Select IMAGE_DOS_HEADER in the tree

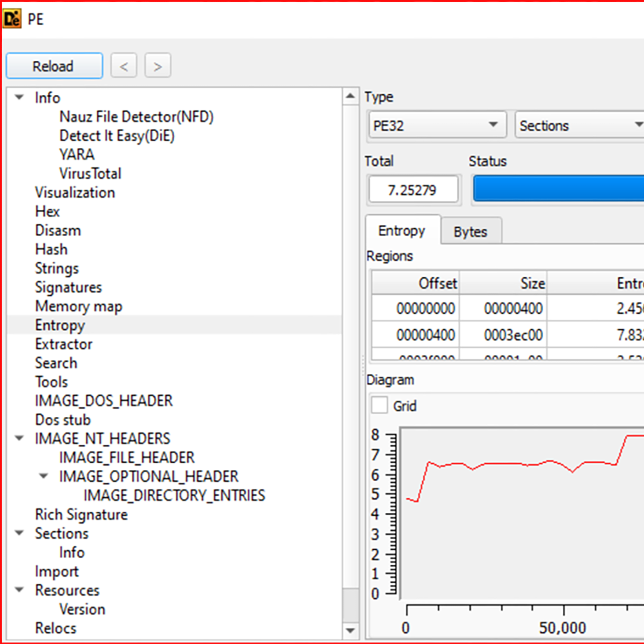[104, 401]
